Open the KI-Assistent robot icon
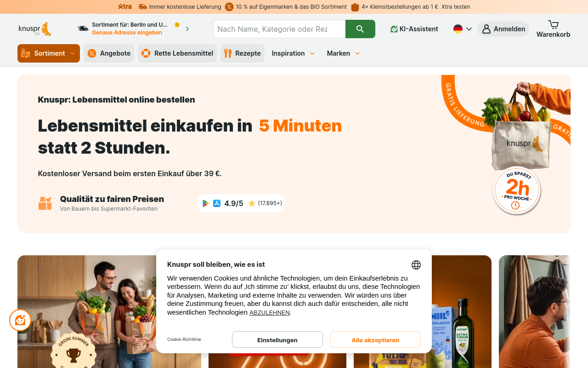 coord(394,29)
